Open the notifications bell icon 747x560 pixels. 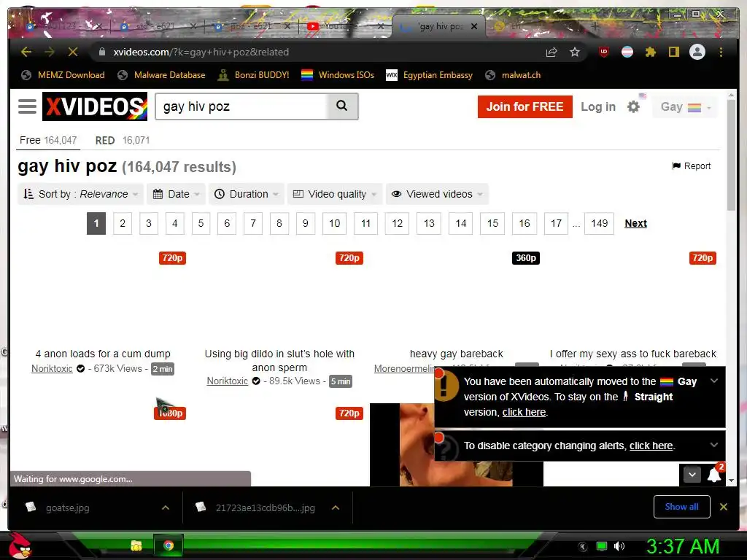click(x=715, y=474)
